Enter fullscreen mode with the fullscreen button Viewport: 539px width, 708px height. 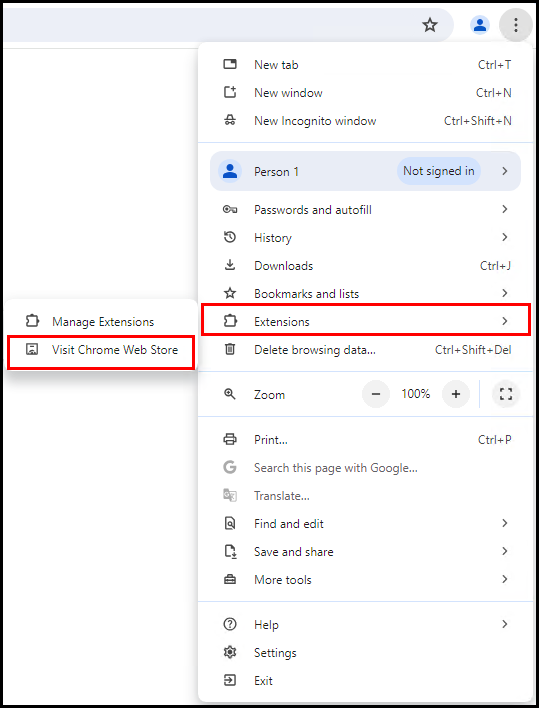tap(506, 394)
